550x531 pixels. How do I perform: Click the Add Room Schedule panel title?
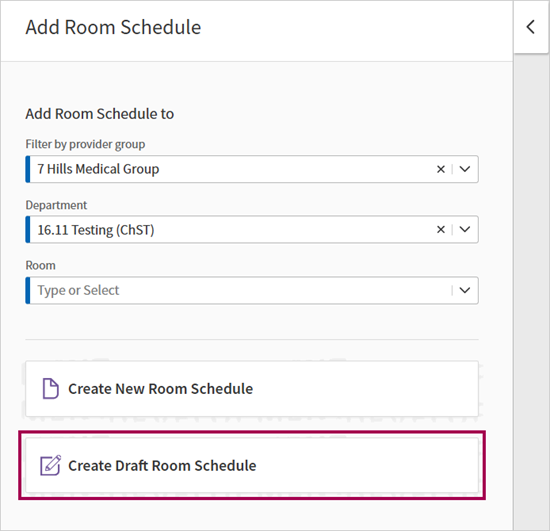[113, 27]
